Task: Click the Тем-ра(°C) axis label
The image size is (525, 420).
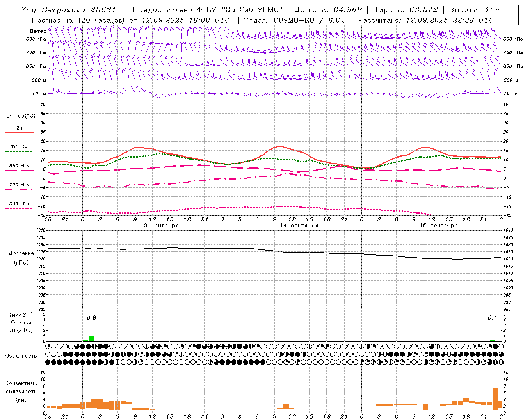Action: coord(19,116)
